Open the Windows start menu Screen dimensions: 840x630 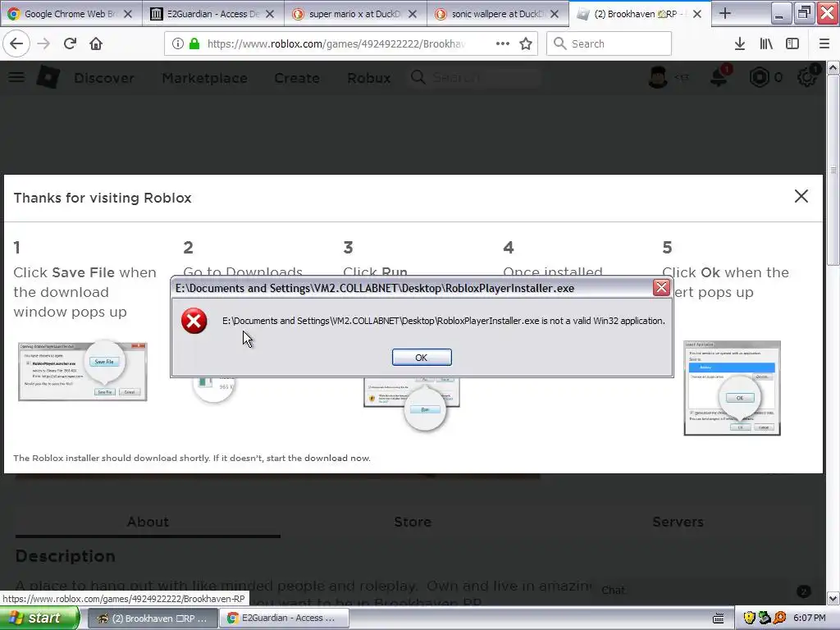point(39,619)
